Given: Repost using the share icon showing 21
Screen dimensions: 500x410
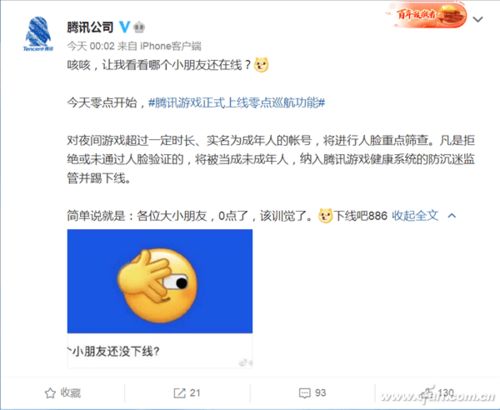Looking at the screenshot, I should click(187, 393).
